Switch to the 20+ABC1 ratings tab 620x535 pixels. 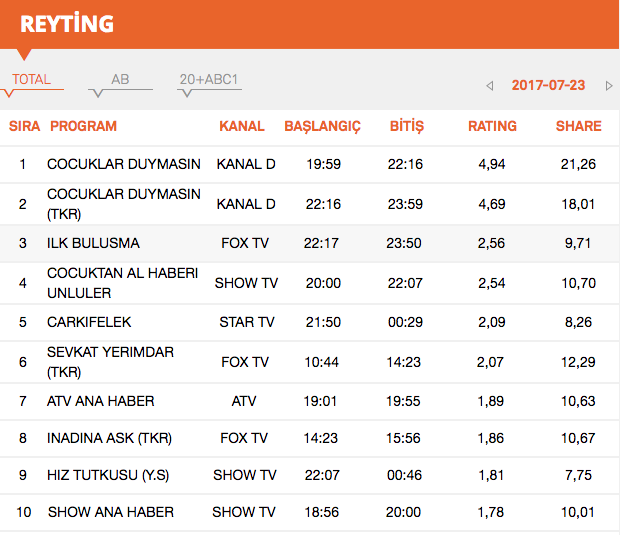point(209,80)
